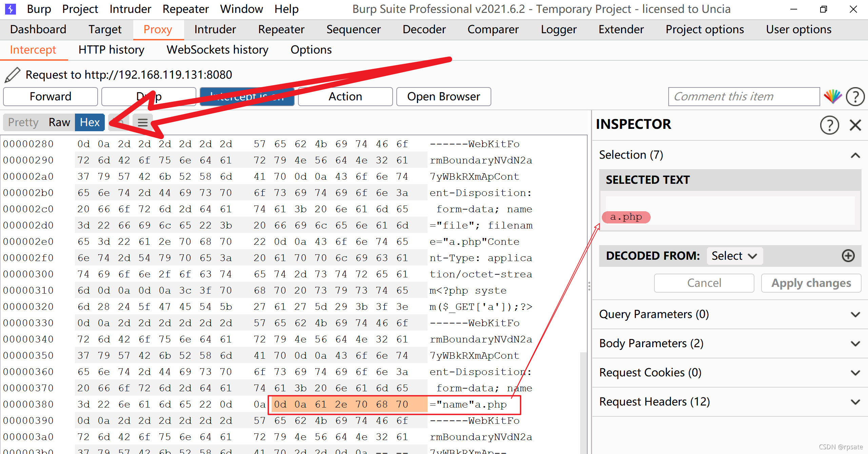Collapse the Selection (7) section
The image size is (868, 454).
click(x=855, y=155)
